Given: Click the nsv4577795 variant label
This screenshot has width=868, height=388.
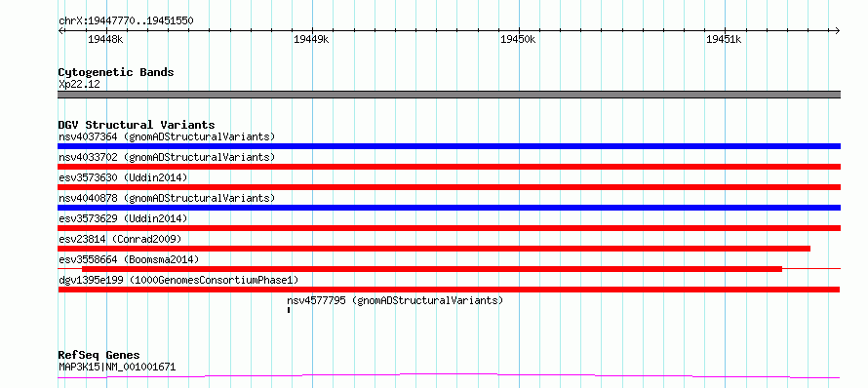Looking at the screenshot, I should coord(395,300).
